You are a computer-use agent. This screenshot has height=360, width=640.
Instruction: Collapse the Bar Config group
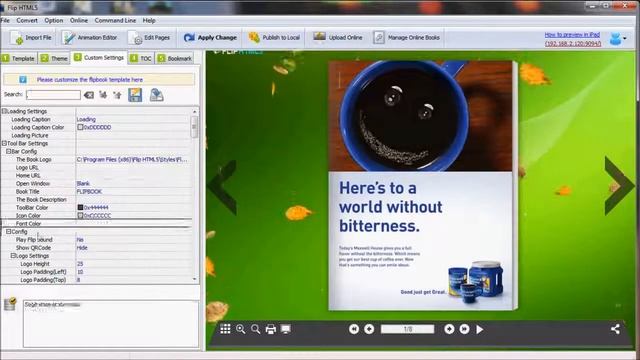pyautogui.click(x=8, y=151)
